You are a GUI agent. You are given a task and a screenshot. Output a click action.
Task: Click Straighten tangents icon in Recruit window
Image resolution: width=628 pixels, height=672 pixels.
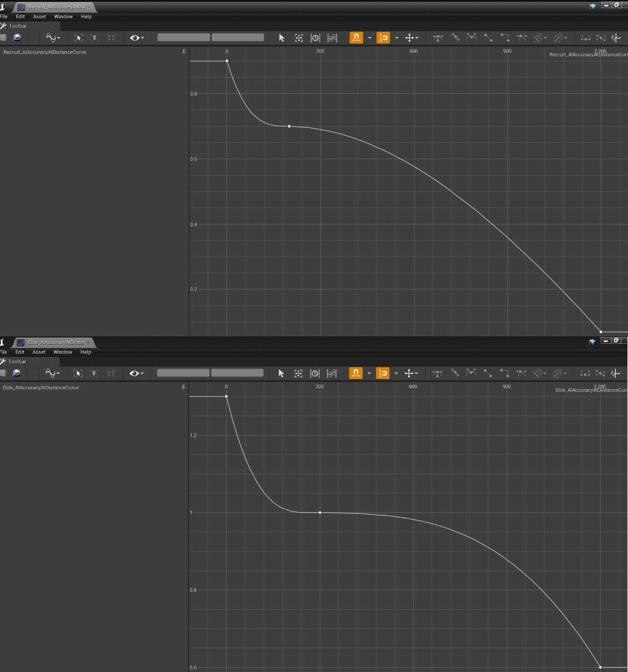tap(601, 38)
